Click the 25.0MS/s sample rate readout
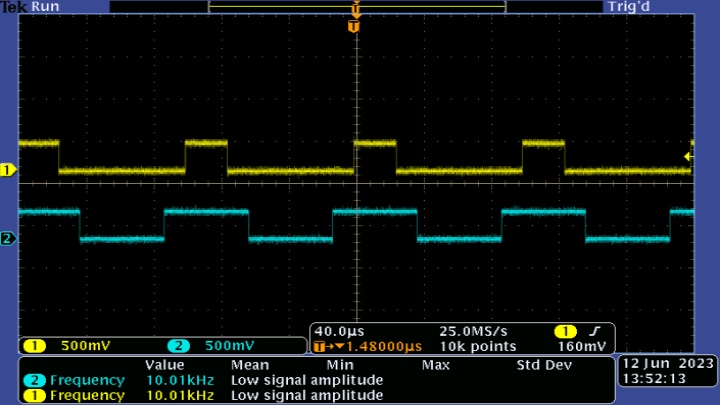 click(473, 331)
